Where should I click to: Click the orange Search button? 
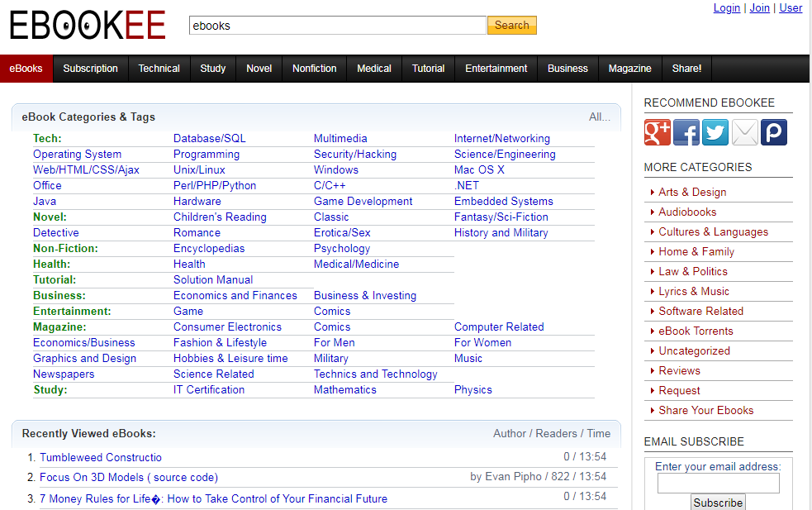(511, 25)
